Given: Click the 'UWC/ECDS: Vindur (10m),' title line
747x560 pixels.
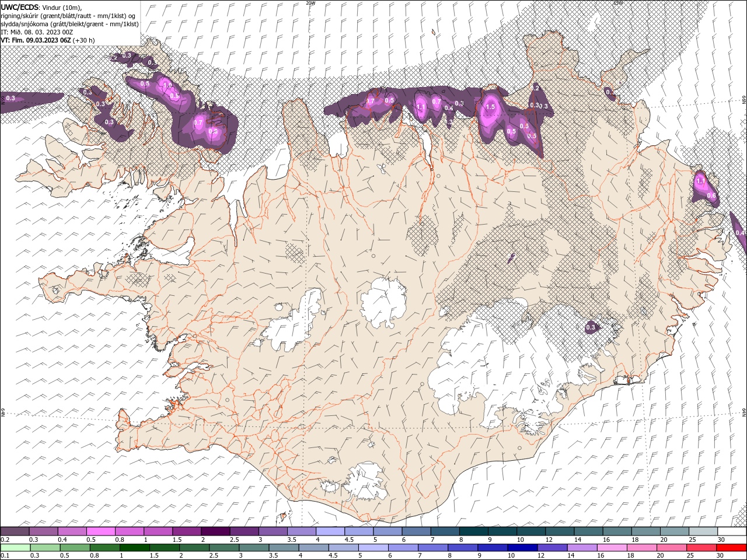Looking at the screenshot, I should [x=41, y=7].
